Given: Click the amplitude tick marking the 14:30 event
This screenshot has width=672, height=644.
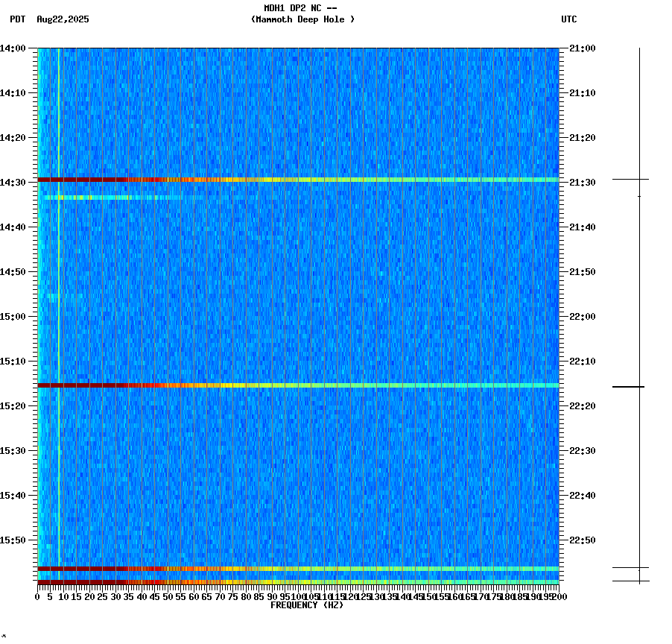Looking at the screenshot, I should [630, 180].
